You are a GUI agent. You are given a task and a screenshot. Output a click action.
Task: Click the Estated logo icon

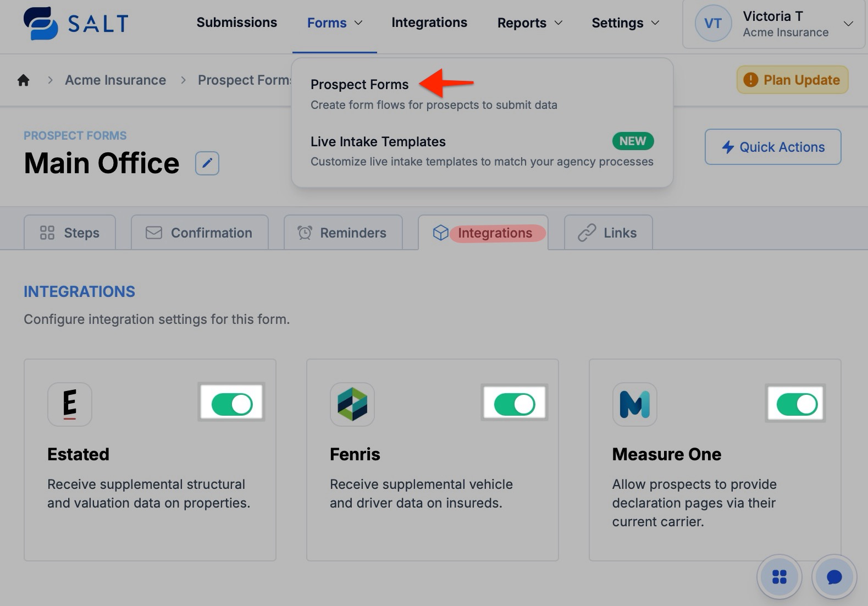coord(70,404)
